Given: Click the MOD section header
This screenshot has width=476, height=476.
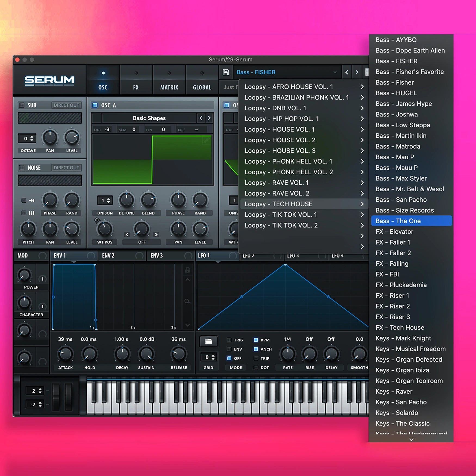Looking at the screenshot, I should pos(31,255).
